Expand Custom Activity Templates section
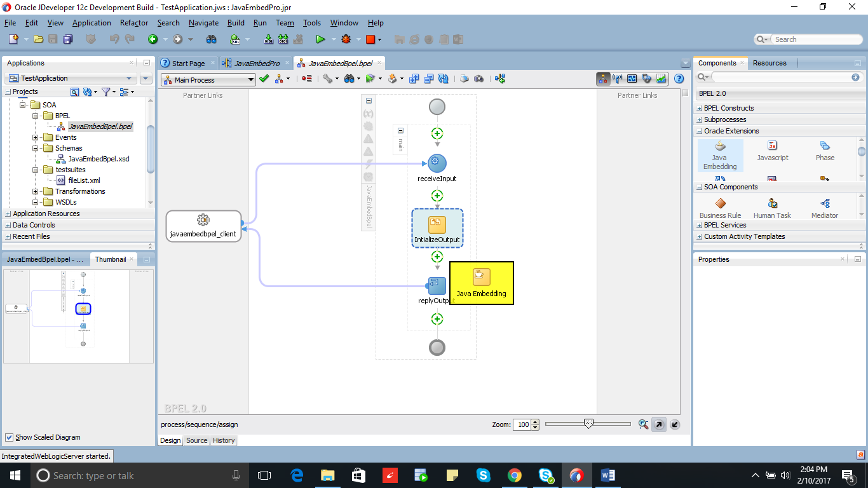This screenshot has height=488, width=868. (x=700, y=237)
